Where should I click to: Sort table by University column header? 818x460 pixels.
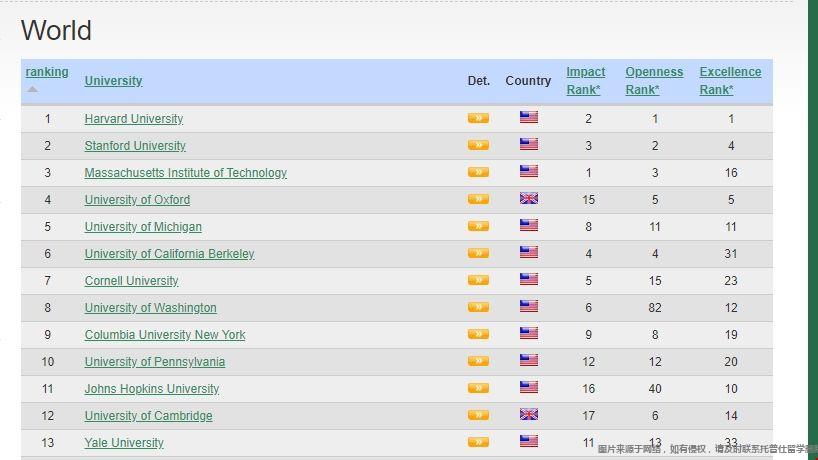[113, 81]
